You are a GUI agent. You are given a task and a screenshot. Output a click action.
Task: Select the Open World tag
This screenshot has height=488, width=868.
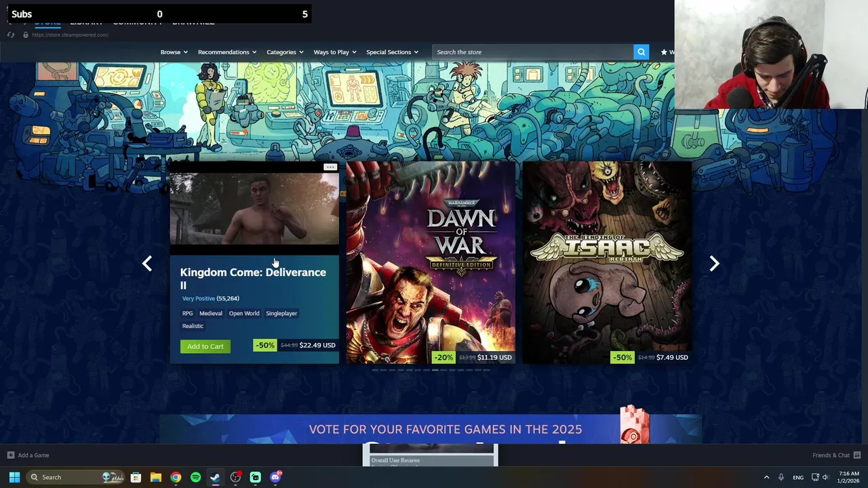[x=244, y=313]
